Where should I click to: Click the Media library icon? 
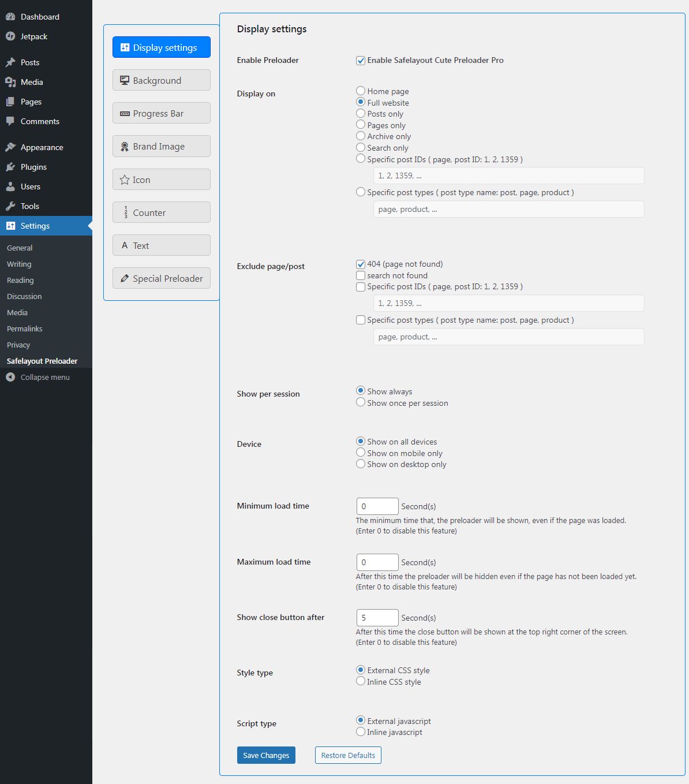tap(10, 82)
